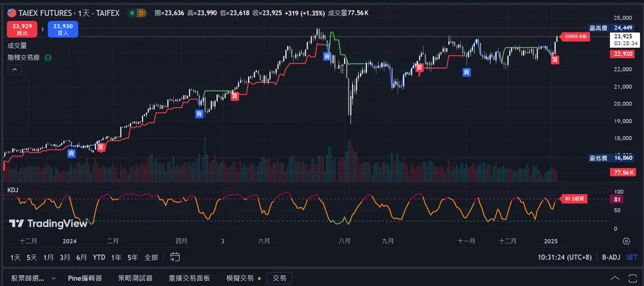Select the 階梯交易線 indicator legend label

point(24,58)
